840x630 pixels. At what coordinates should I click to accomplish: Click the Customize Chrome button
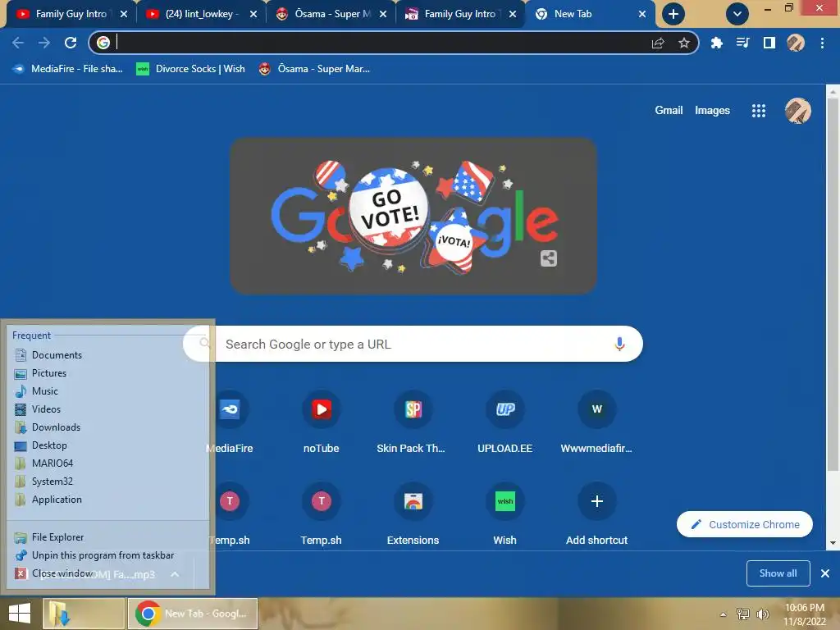pos(744,524)
